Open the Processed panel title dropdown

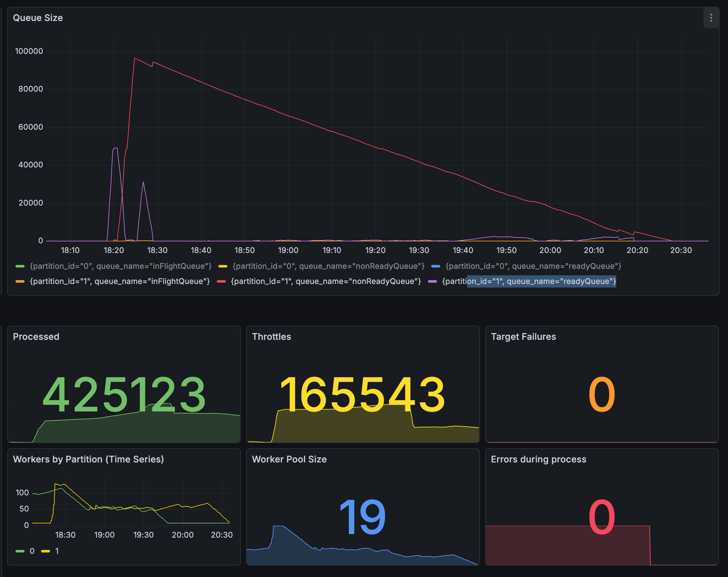36,336
